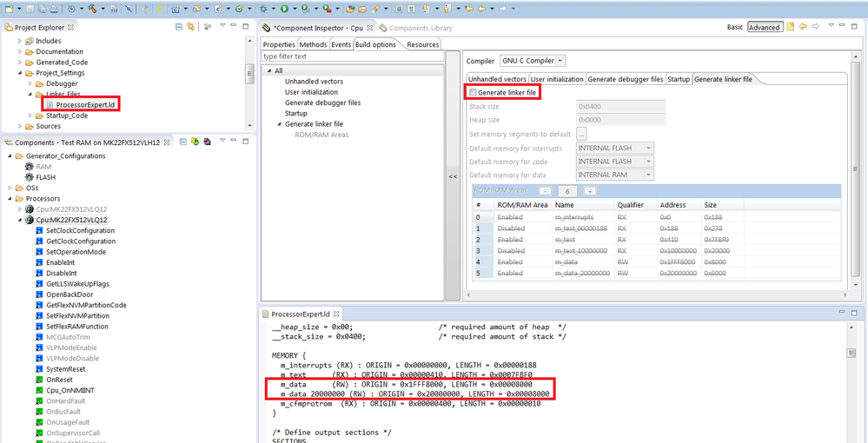Click the SetClockConfiguration method icon

click(39, 230)
